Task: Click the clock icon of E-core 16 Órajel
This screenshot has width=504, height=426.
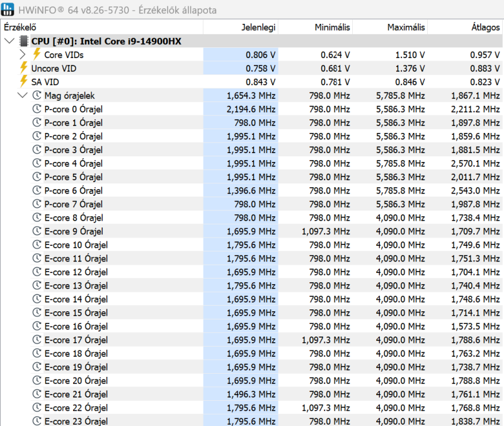Action: [x=37, y=326]
